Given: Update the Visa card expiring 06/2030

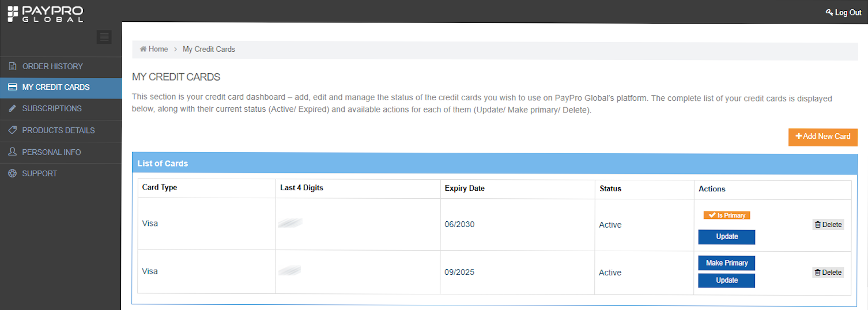Looking at the screenshot, I should [726, 237].
